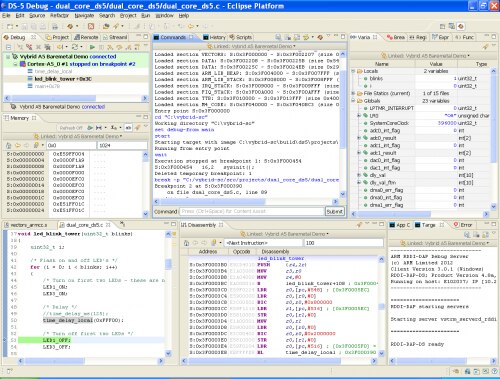
Task: Expand the dly_val array variable
Action: click(359, 175)
